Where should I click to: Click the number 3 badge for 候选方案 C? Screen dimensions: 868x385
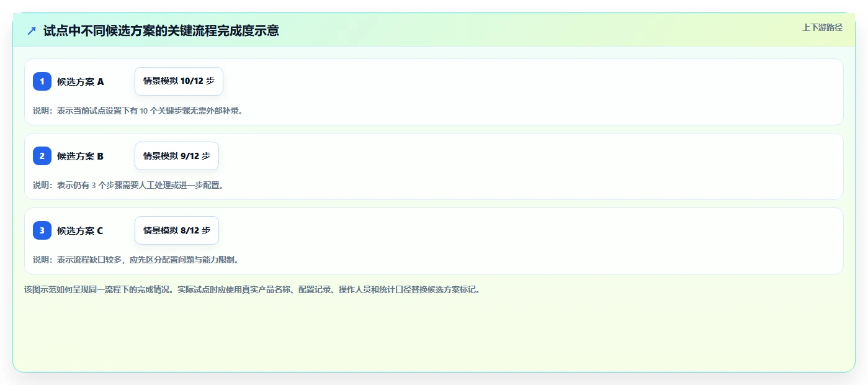pos(42,230)
